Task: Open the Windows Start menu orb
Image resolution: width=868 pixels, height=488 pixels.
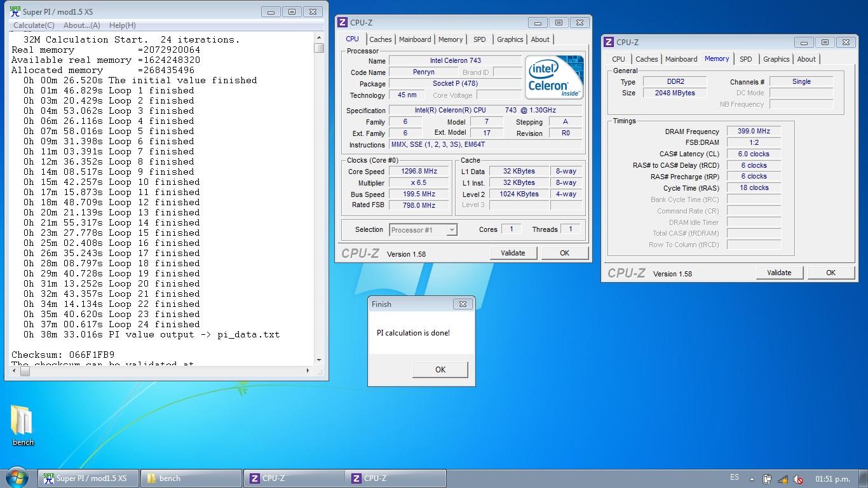Action: pos(17,477)
